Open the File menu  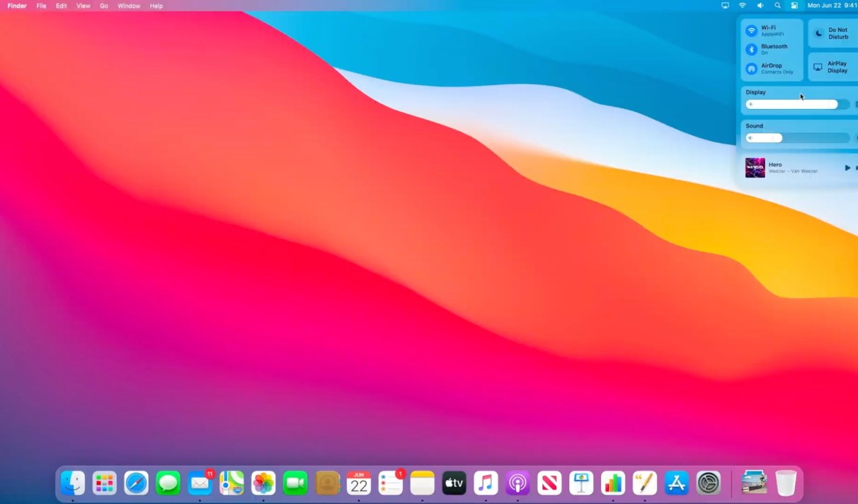pyautogui.click(x=41, y=6)
